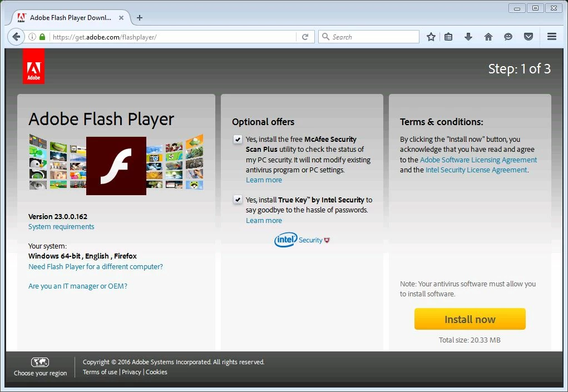Click the green secure padlock icon
The image size is (568, 392).
tap(42, 37)
